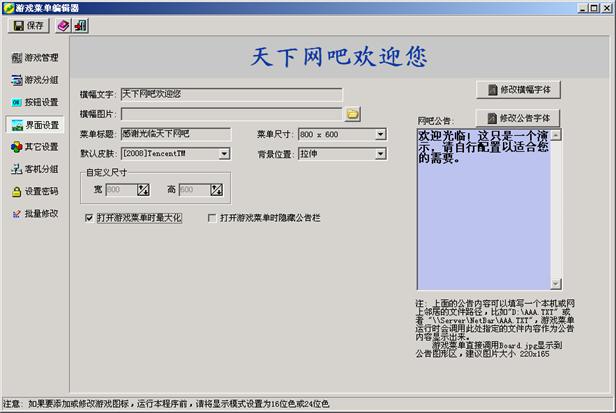Click the exit door icon in toolbar
Image resolution: width=616 pixels, height=413 pixels.
(80, 24)
